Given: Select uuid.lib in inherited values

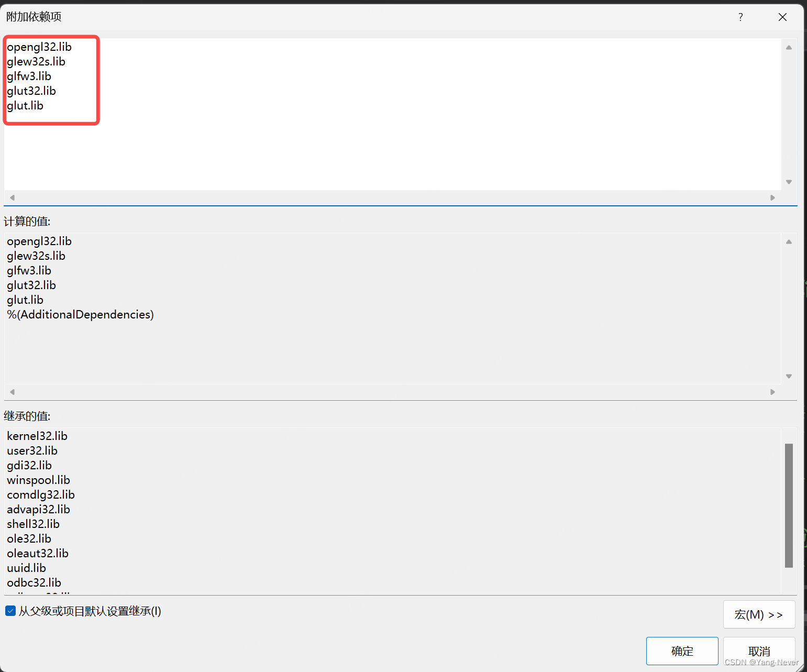Looking at the screenshot, I should (x=26, y=568).
